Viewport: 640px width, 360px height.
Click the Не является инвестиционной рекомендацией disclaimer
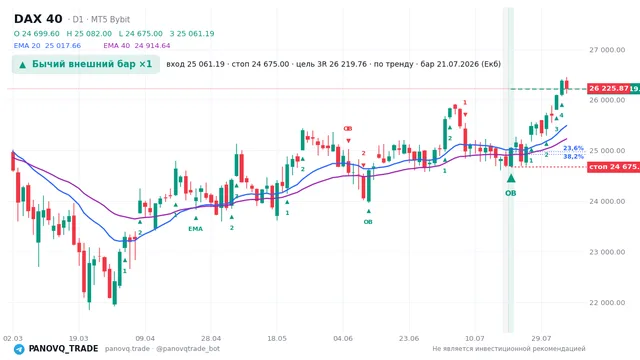point(509,349)
